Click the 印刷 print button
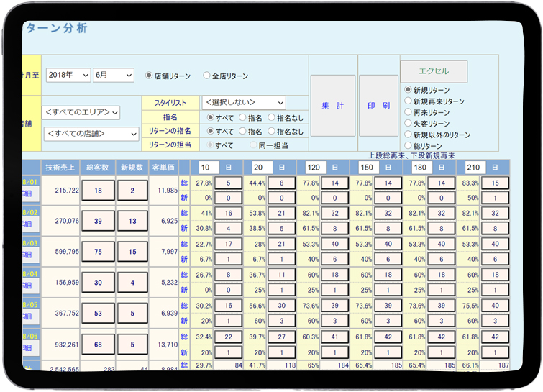The image size is (543, 392). point(378,106)
